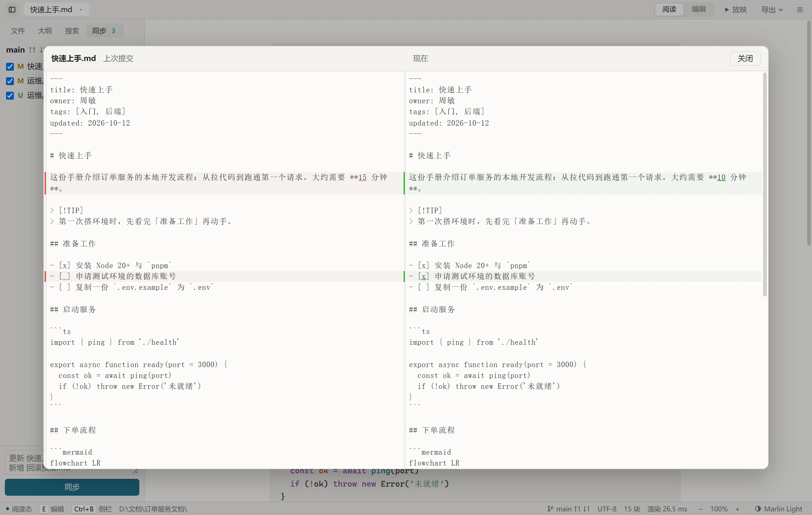
Task: Uncheck the first modified file checkbox
Action: tap(10, 66)
